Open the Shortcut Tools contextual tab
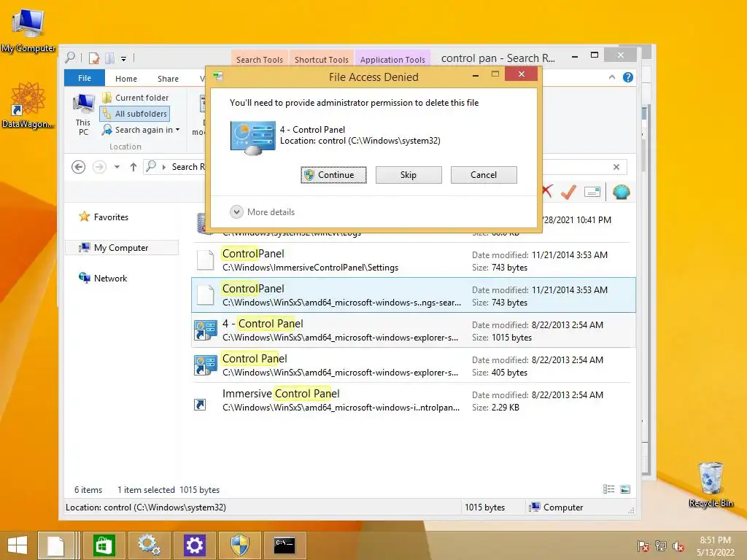Viewport: 747px width, 560px height. tap(322, 60)
